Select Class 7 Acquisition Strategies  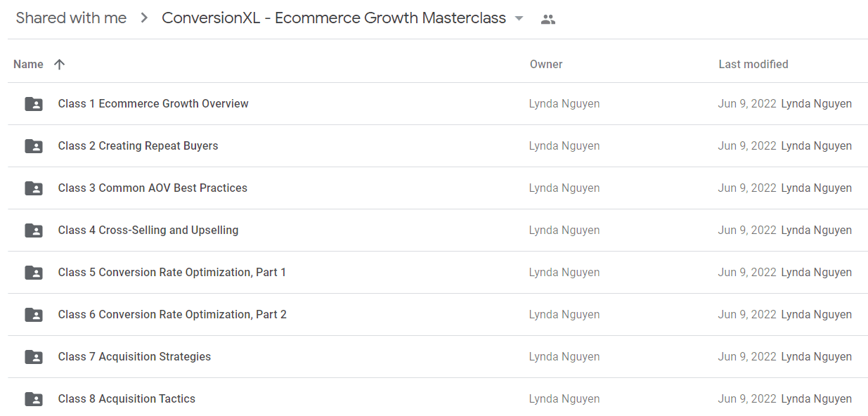click(x=134, y=357)
